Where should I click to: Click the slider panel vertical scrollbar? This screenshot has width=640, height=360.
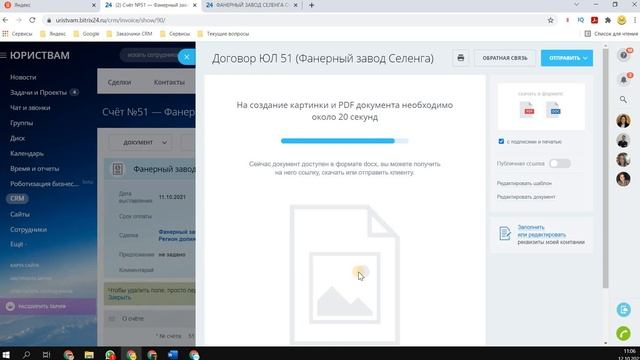coord(605,169)
